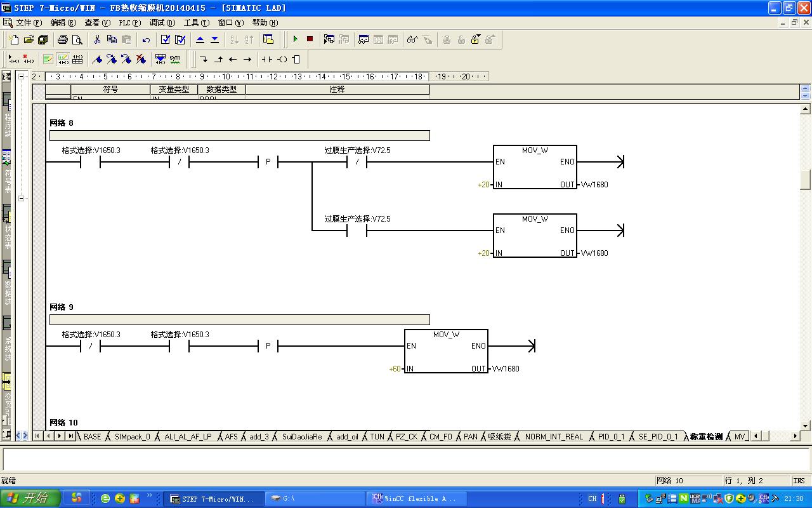This screenshot has height=508, width=812.
Task: Switch to the CM_FO tab
Action: [441, 437]
